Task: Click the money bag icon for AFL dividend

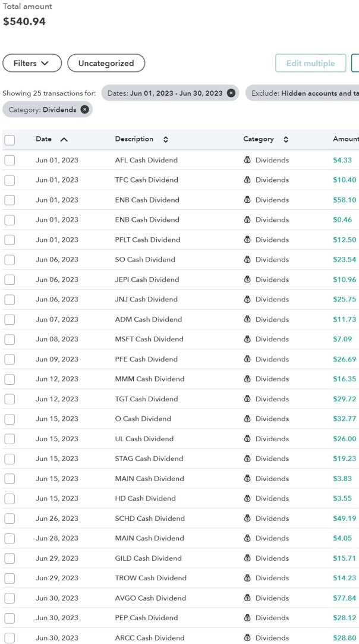Action: 247,160
